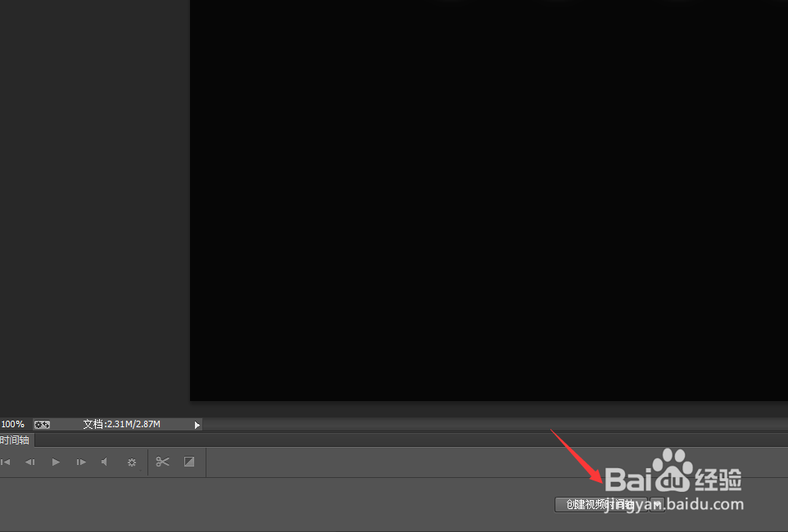Open dropdown arrow beside 创建视频时间轴

coord(657,504)
